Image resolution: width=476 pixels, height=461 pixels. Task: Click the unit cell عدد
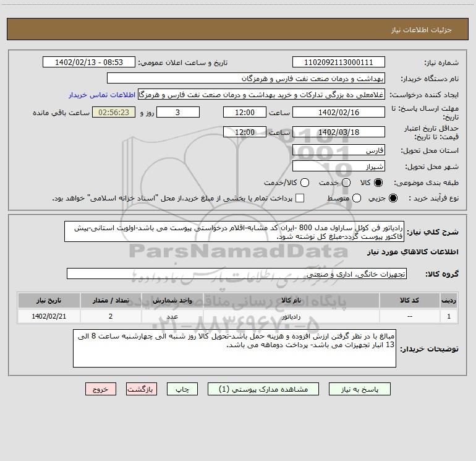click(172, 316)
